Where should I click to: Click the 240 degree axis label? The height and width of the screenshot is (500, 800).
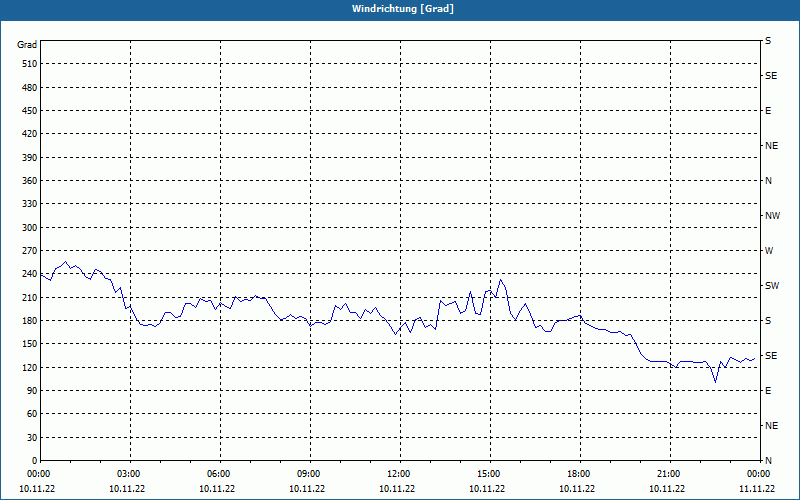point(30,274)
